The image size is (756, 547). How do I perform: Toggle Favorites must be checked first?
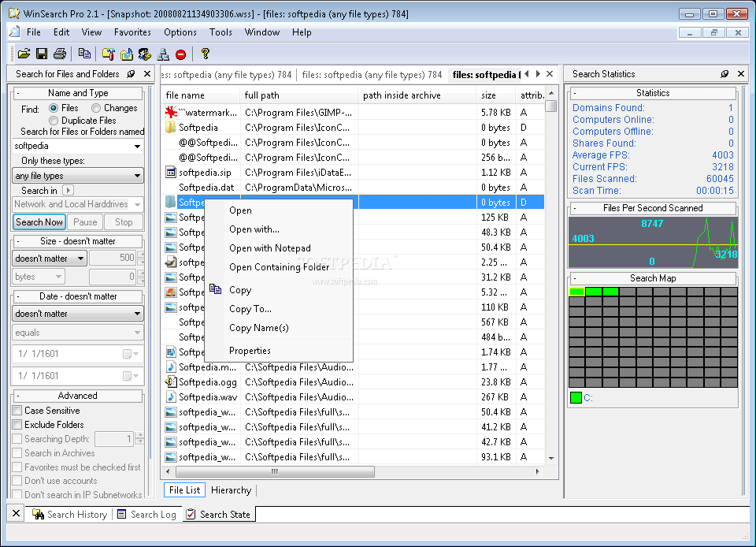pos(17,467)
